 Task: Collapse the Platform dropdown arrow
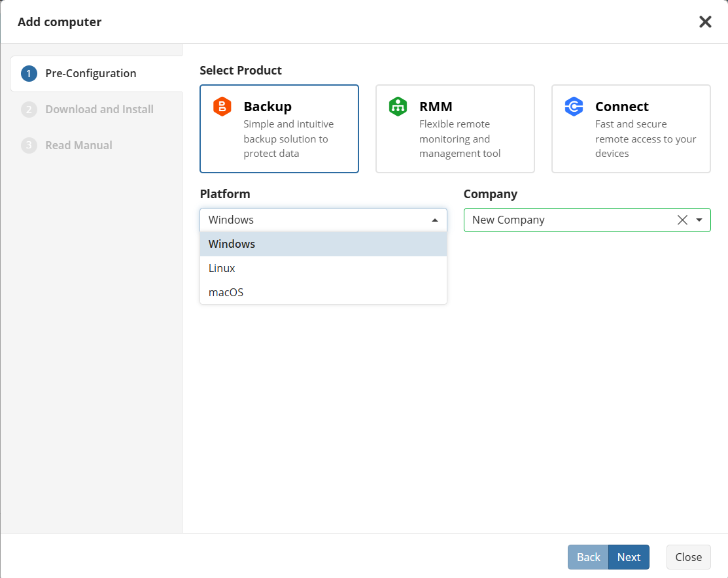[x=434, y=220]
